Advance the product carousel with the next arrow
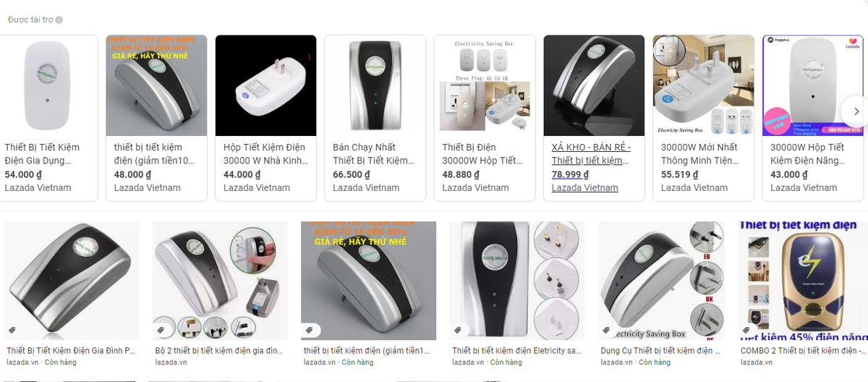 pos(856,111)
